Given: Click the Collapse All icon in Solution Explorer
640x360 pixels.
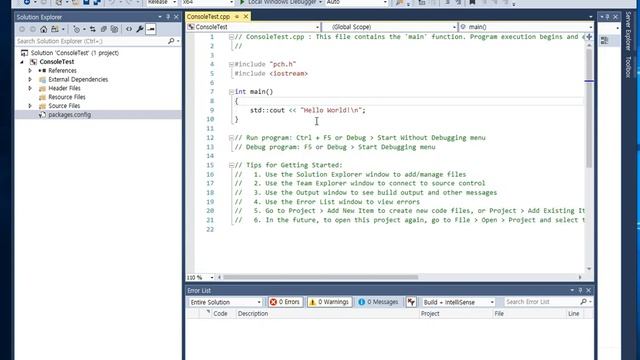Looking at the screenshot, I should click(104, 29).
